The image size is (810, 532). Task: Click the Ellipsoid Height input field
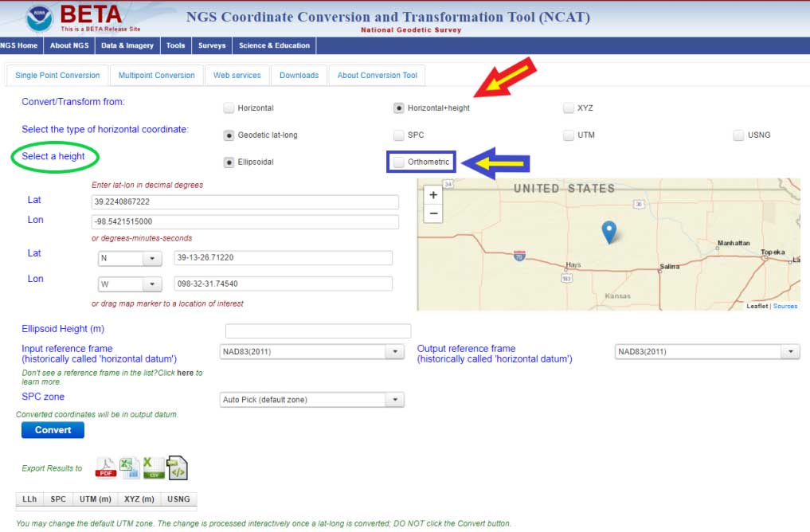(x=318, y=331)
